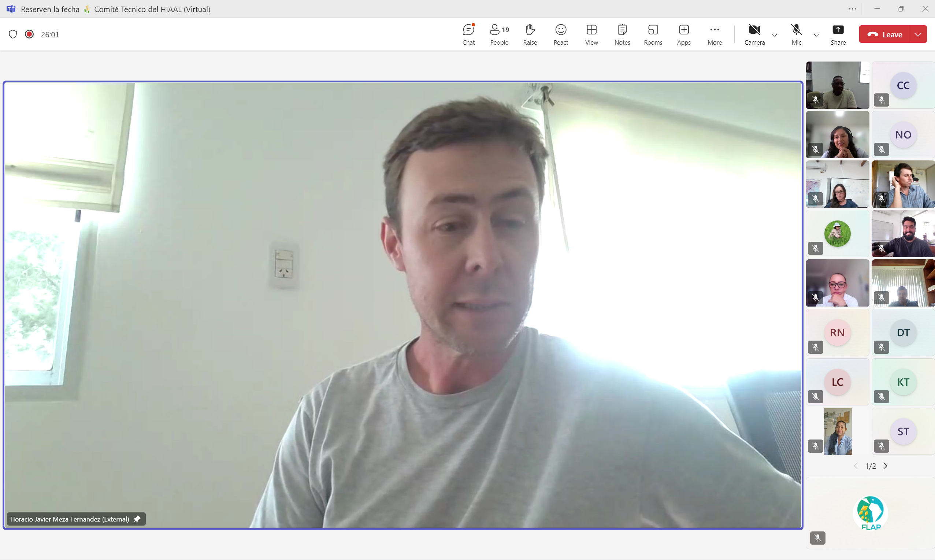Select the FLAP logo participant tile
The width and height of the screenshot is (935, 560).
(870, 513)
